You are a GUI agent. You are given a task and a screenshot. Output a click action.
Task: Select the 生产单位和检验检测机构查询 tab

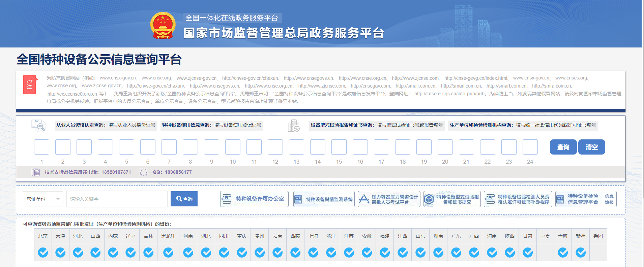(x=523, y=125)
